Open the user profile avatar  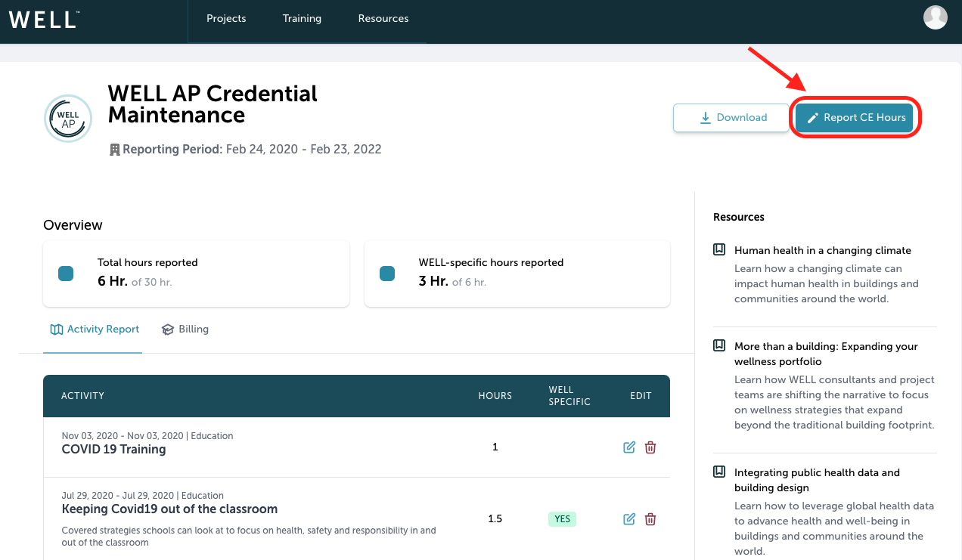[936, 17]
